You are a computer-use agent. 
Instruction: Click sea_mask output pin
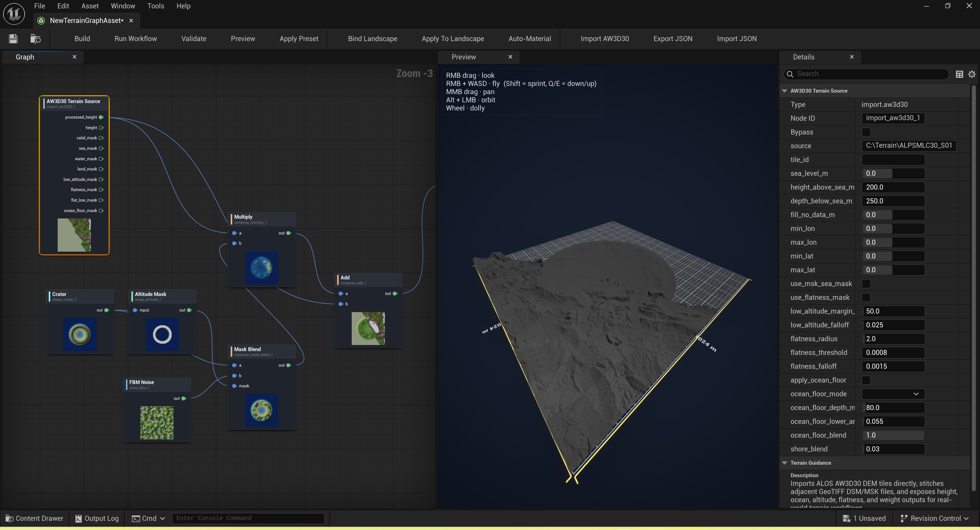[x=101, y=149]
